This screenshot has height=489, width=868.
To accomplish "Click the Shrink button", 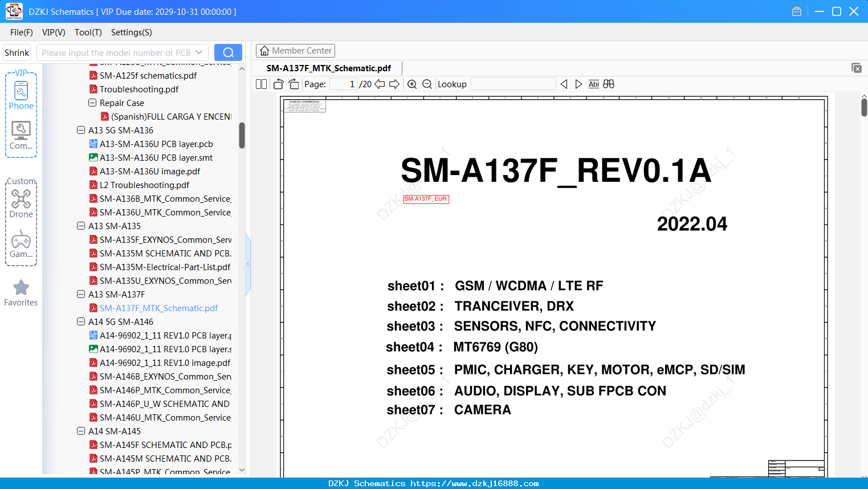I will [17, 52].
